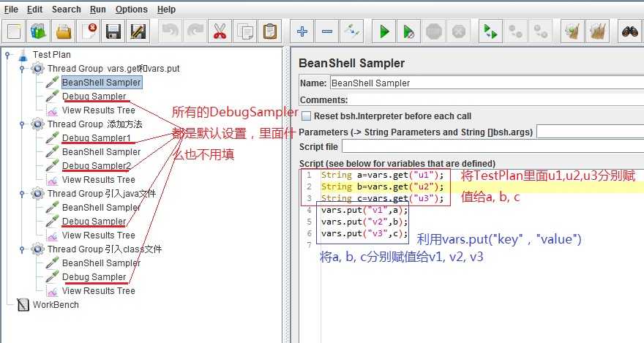This screenshot has width=644, height=343.
Task: Click the Name input field
Action: pos(487,83)
